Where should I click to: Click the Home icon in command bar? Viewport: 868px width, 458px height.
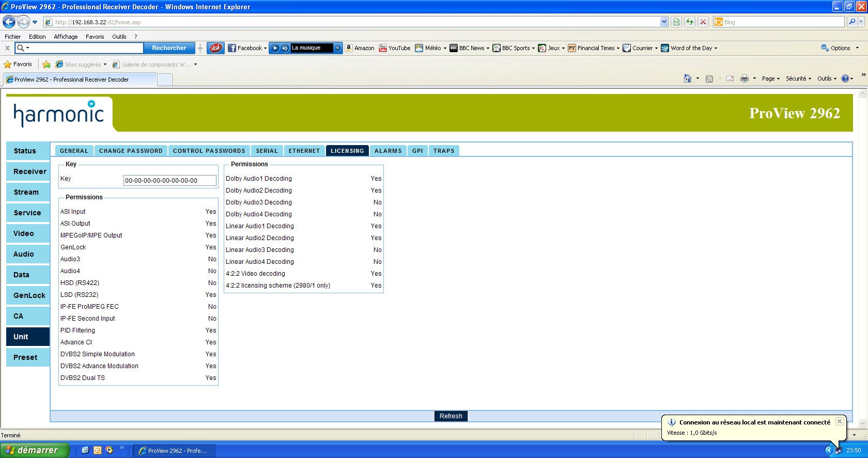pyautogui.click(x=688, y=78)
